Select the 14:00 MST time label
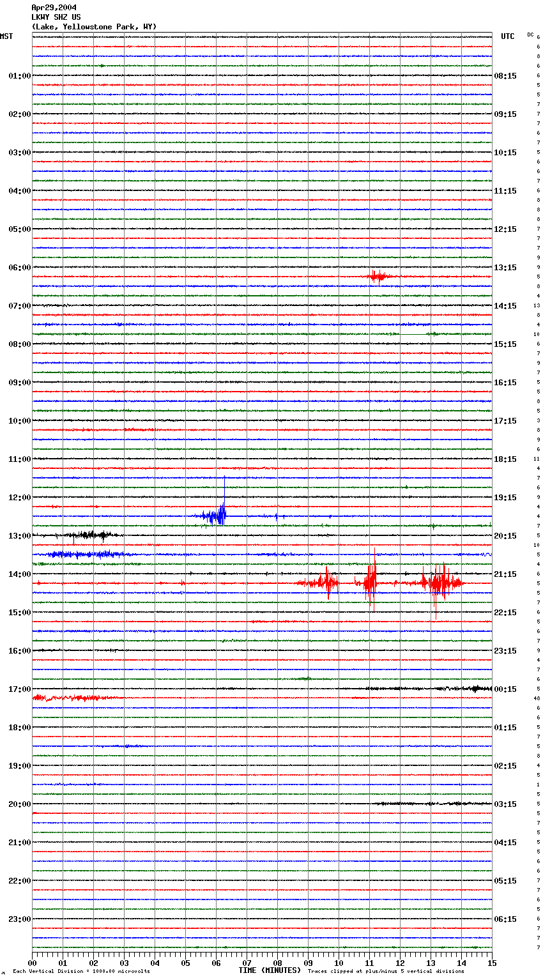Viewport: 543px width, 980px height. (x=19, y=574)
